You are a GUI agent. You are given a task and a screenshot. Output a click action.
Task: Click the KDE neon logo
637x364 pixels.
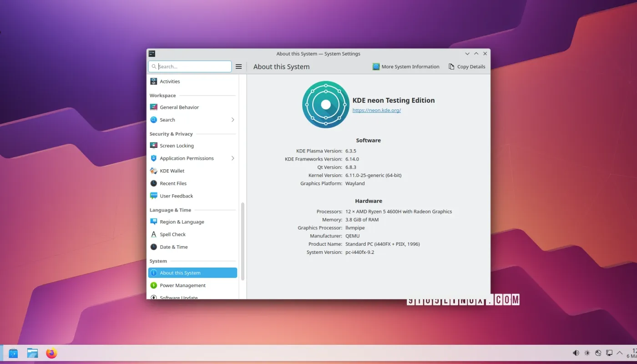pos(326,105)
